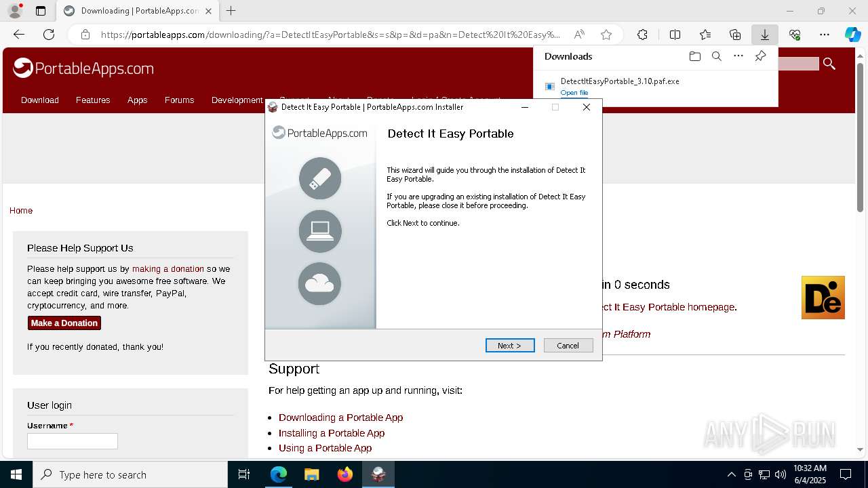868x488 pixels.
Task: Search downloads with magnifier icon
Action: (x=716, y=56)
